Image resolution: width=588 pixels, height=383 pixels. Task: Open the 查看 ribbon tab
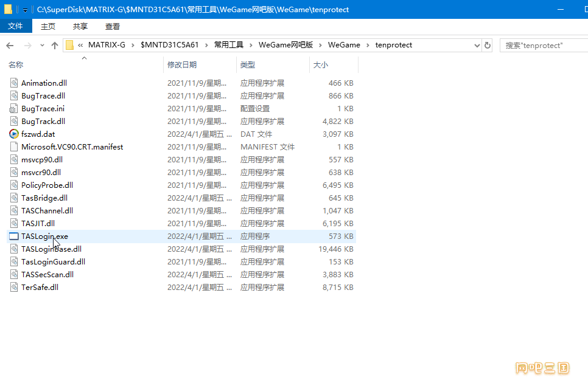(x=113, y=26)
